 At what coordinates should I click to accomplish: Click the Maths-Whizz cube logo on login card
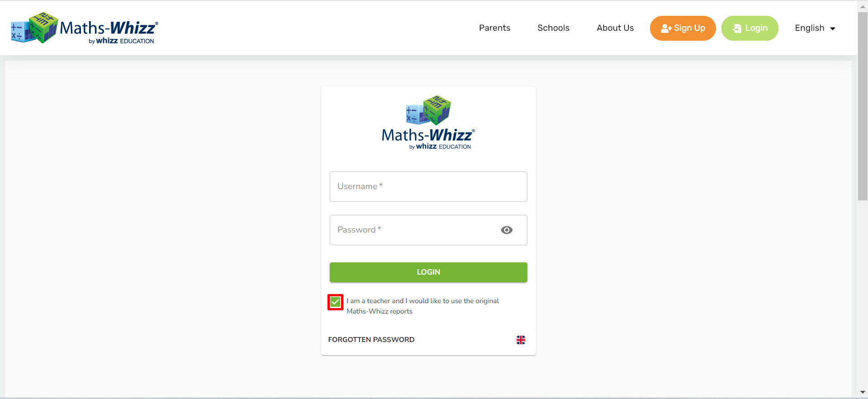428,110
